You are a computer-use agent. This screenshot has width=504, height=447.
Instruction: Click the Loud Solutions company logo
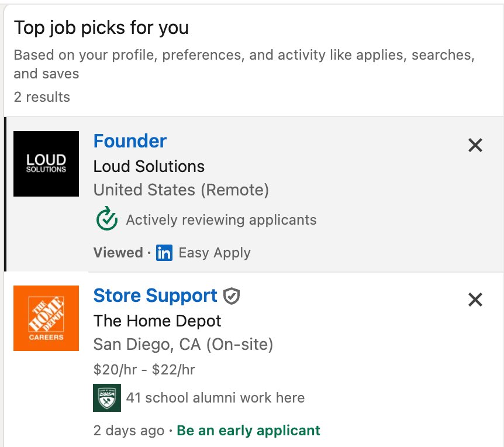tap(46, 164)
